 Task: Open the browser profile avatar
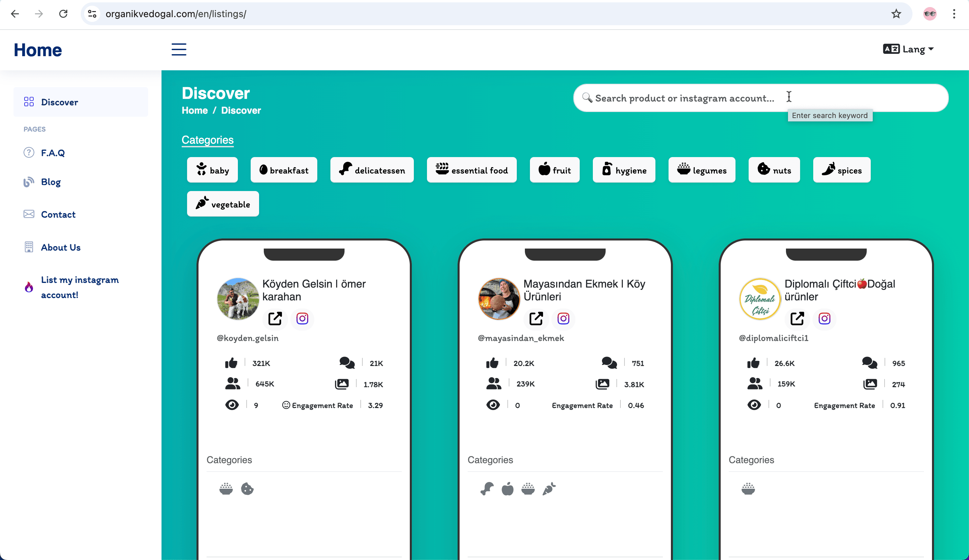coord(930,14)
